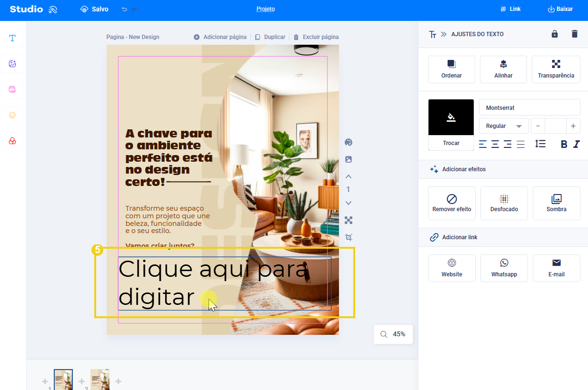Move page up with chevron arrow
Screen dimensions: 588x390
(349, 176)
